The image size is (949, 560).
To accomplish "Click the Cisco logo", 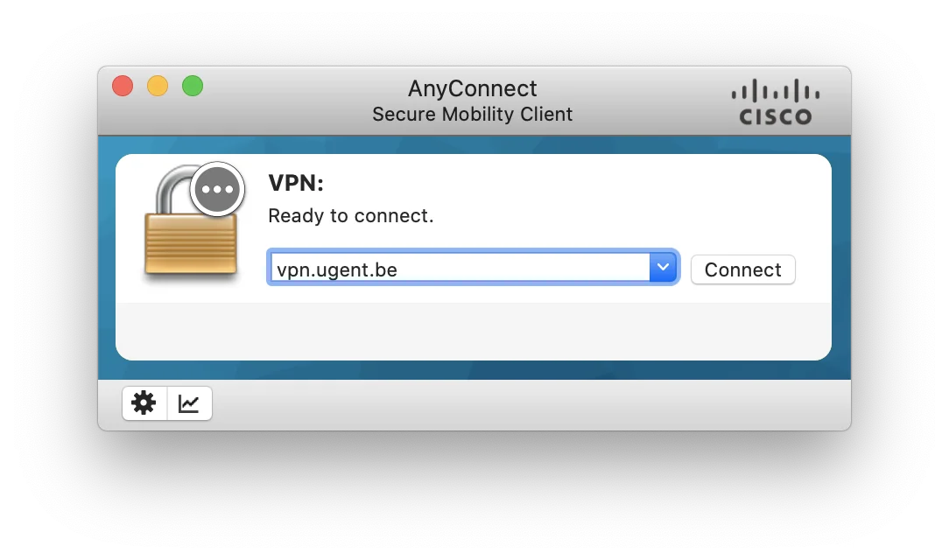I will [x=776, y=101].
